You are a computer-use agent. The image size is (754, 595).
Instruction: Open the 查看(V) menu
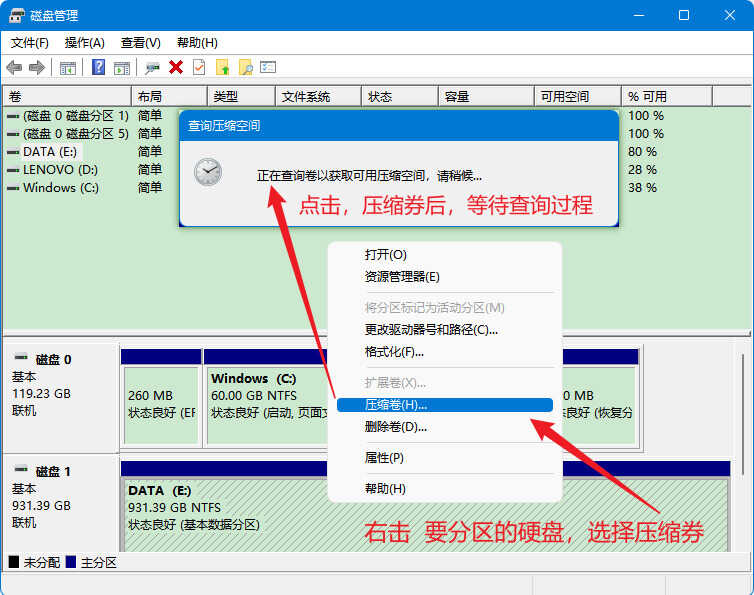tap(140, 43)
